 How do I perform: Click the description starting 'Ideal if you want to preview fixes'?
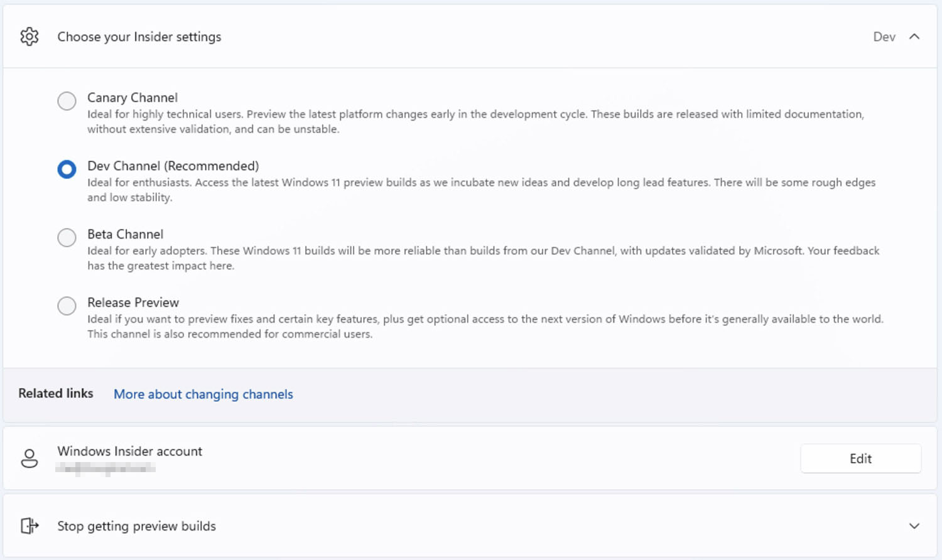click(x=485, y=326)
